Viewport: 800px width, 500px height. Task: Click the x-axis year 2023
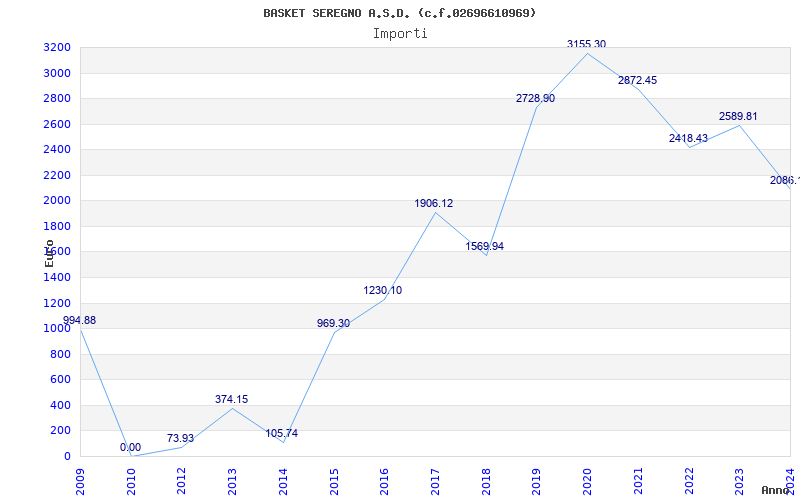tap(739, 482)
